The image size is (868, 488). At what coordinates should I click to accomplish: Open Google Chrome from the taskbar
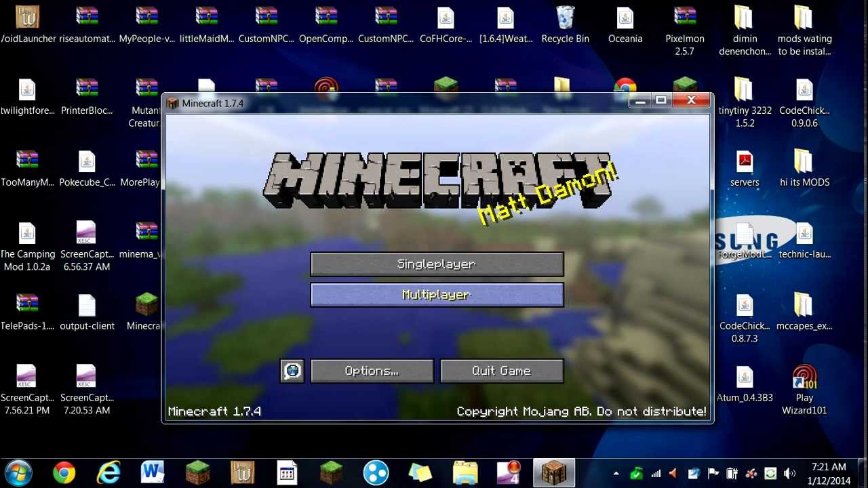pos(64,472)
